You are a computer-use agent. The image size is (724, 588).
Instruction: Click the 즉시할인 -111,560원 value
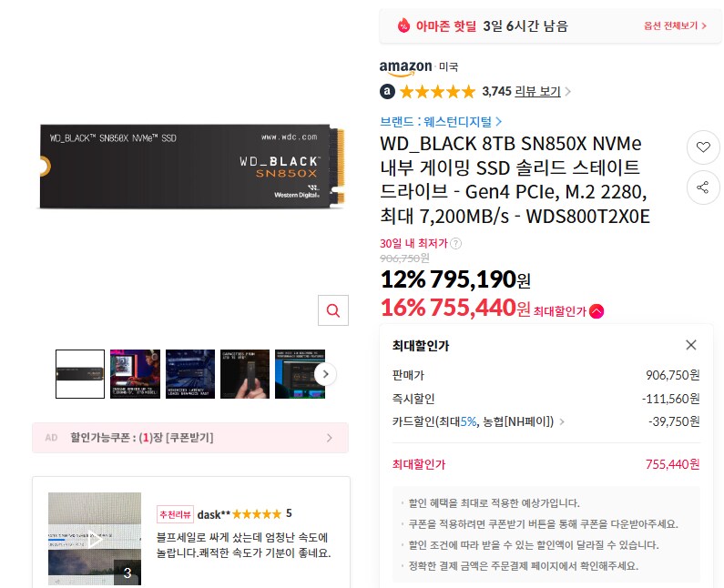pyautogui.click(x=670, y=399)
